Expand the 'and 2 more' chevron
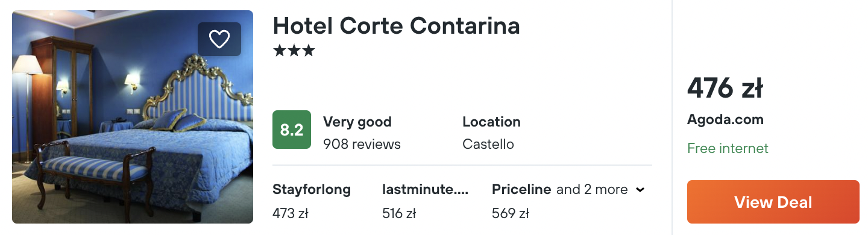Screen dimensions: 868x235 point(640,190)
